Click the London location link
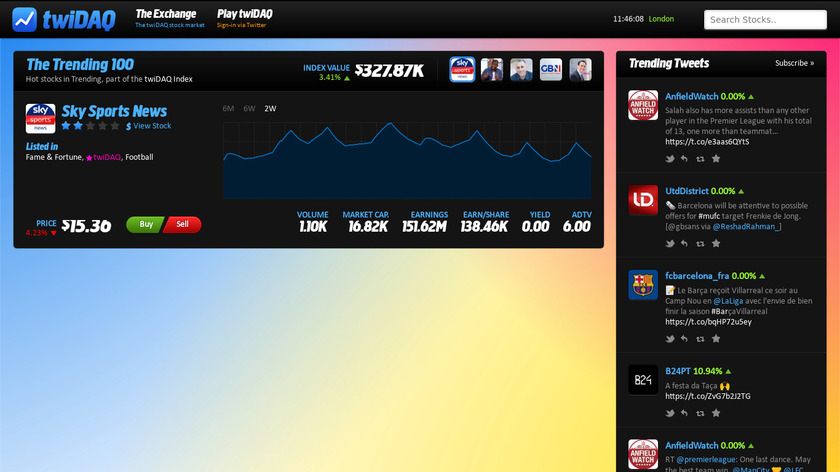This screenshot has height=472, width=840. (x=661, y=19)
